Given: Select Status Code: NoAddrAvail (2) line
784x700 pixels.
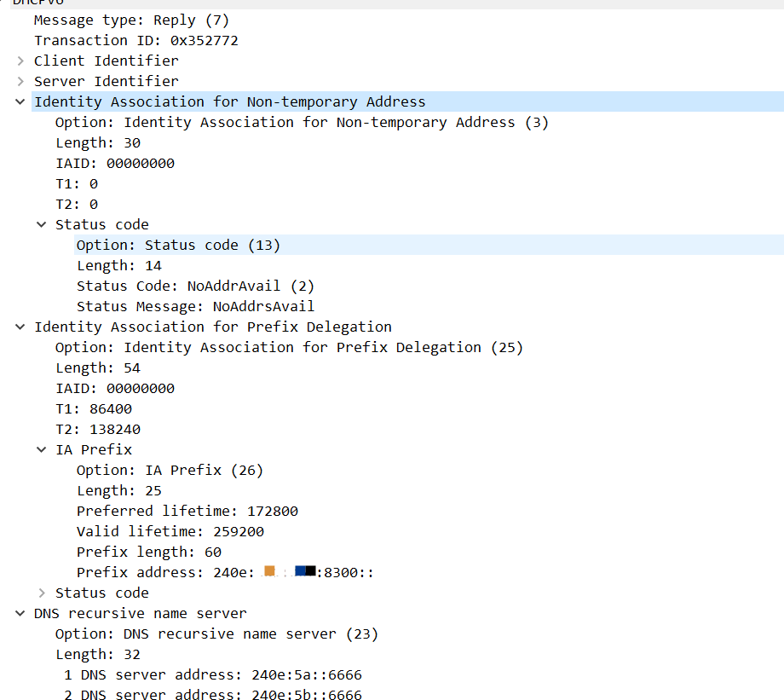Looking at the screenshot, I should pyautogui.click(x=195, y=286).
